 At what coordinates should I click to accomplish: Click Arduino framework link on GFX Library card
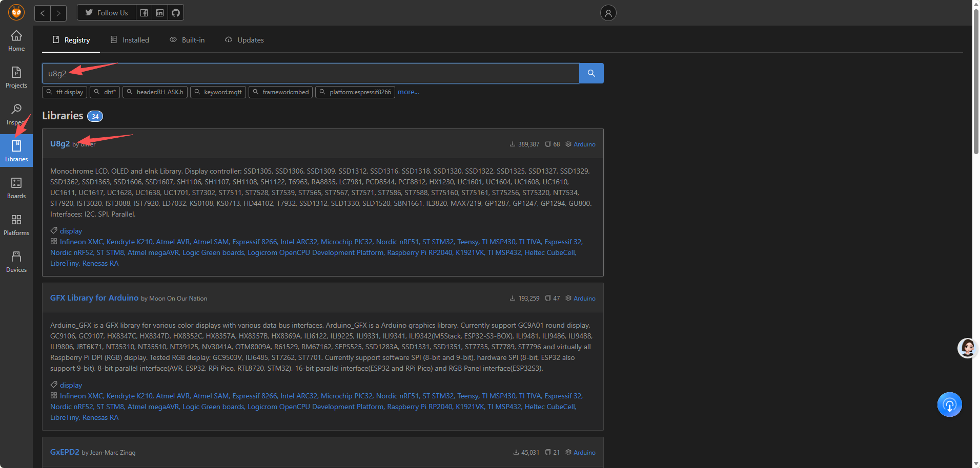(584, 299)
